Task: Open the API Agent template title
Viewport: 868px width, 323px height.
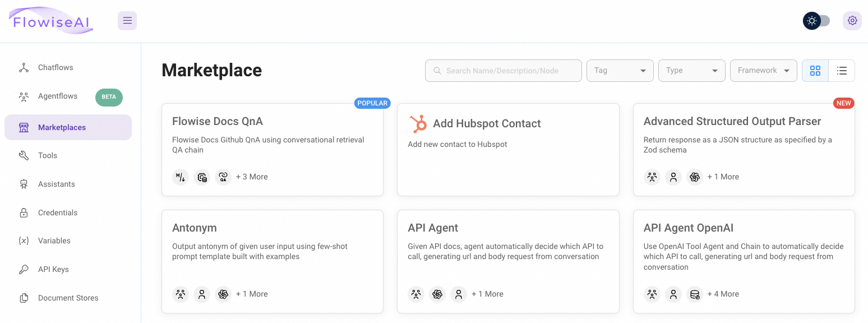Action: point(433,228)
